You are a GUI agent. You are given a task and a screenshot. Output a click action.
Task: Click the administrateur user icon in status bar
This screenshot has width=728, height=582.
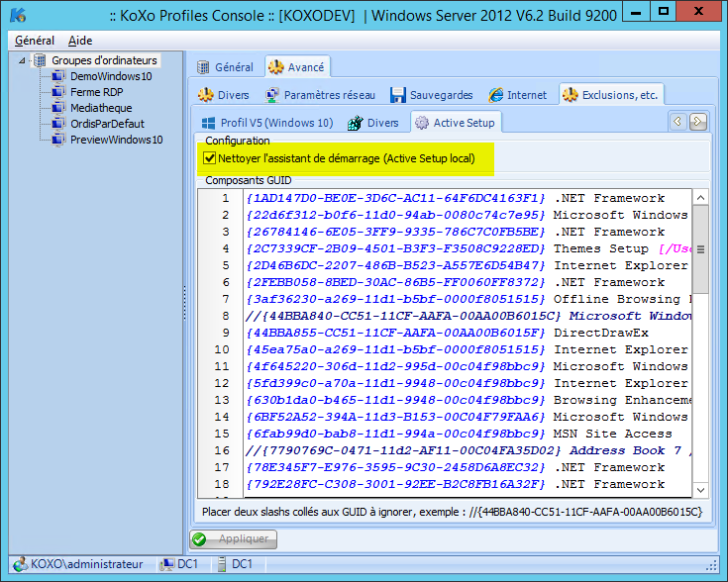click(x=21, y=564)
